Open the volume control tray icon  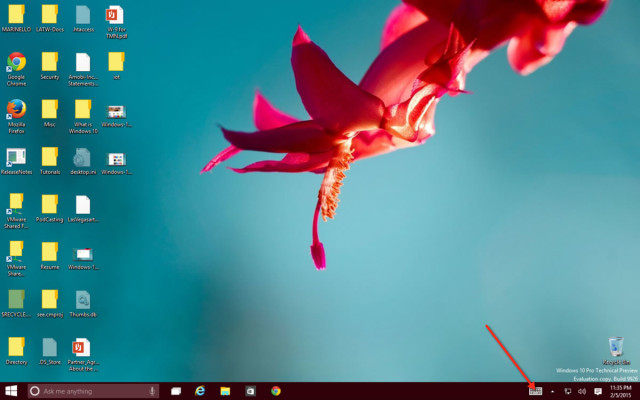[582, 391]
